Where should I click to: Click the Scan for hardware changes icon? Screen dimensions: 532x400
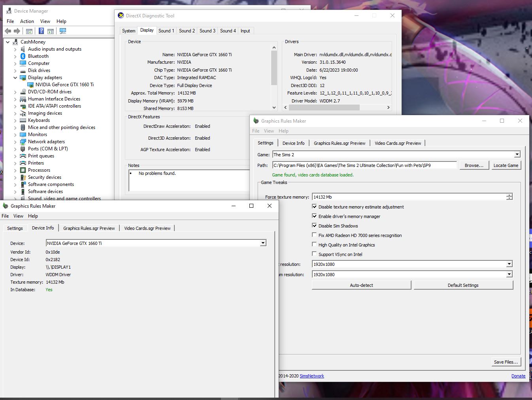coord(62,31)
